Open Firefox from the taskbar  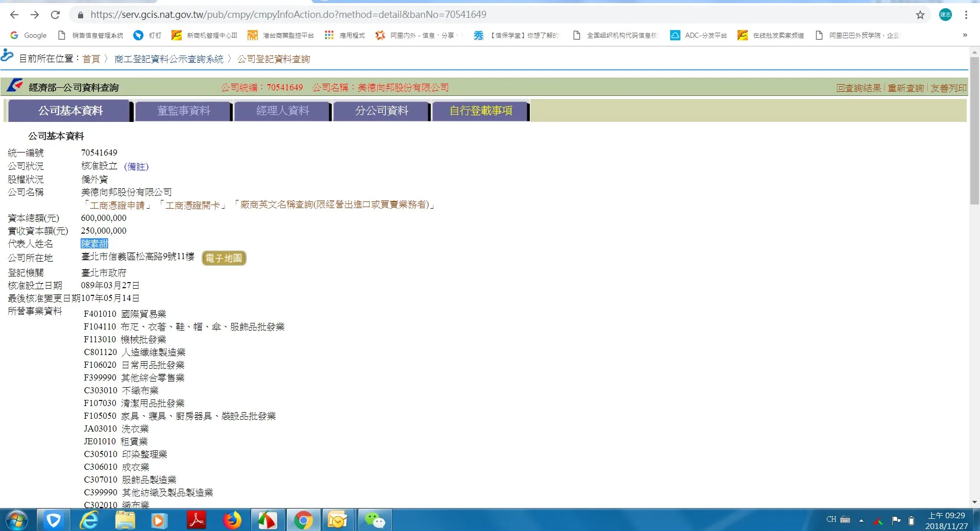tap(232, 520)
